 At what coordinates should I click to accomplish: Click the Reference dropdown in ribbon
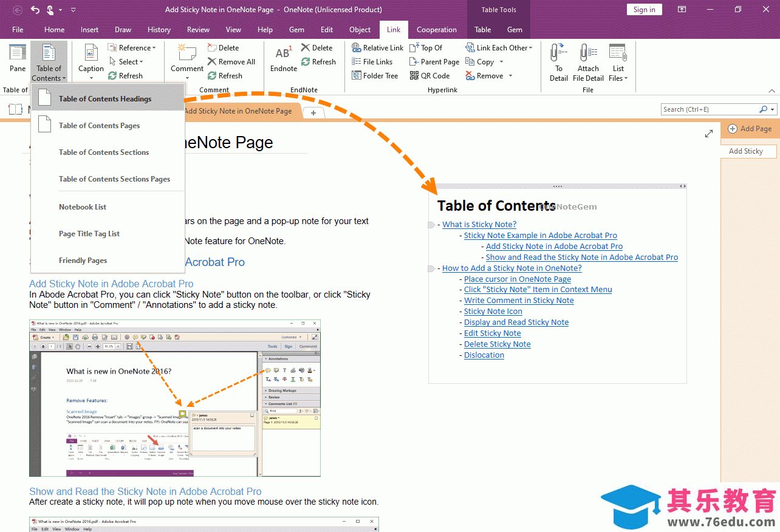pyautogui.click(x=132, y=48)
